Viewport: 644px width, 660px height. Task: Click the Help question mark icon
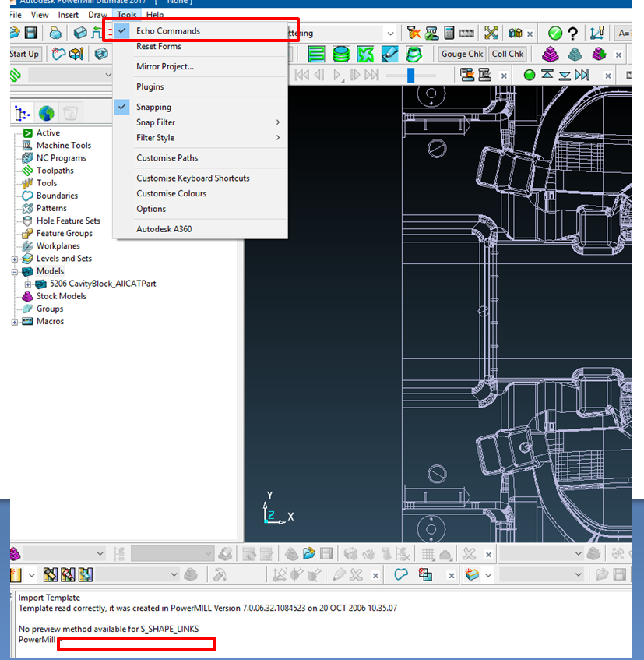coord(573,33)
